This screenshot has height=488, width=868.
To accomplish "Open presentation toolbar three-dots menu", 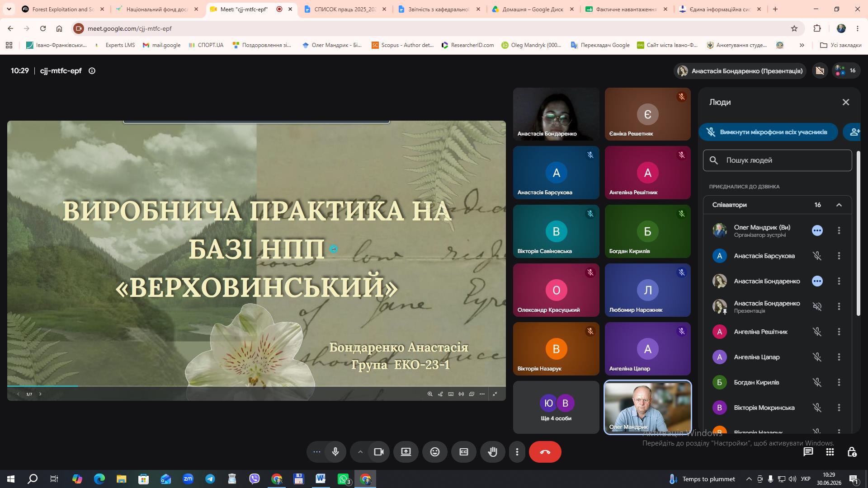I will pos(482,394).
